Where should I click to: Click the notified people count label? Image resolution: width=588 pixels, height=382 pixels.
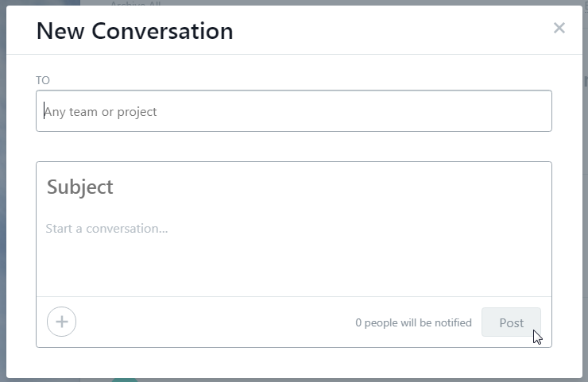413,323
